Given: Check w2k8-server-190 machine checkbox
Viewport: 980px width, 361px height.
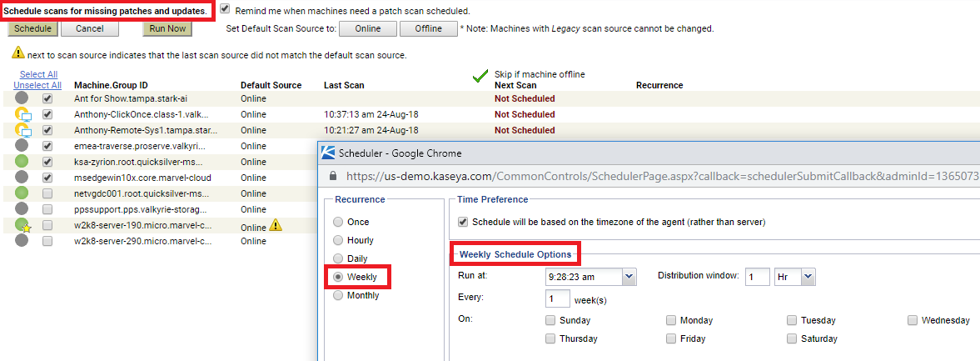Looking at the screenshot, I should coord(47,224).
